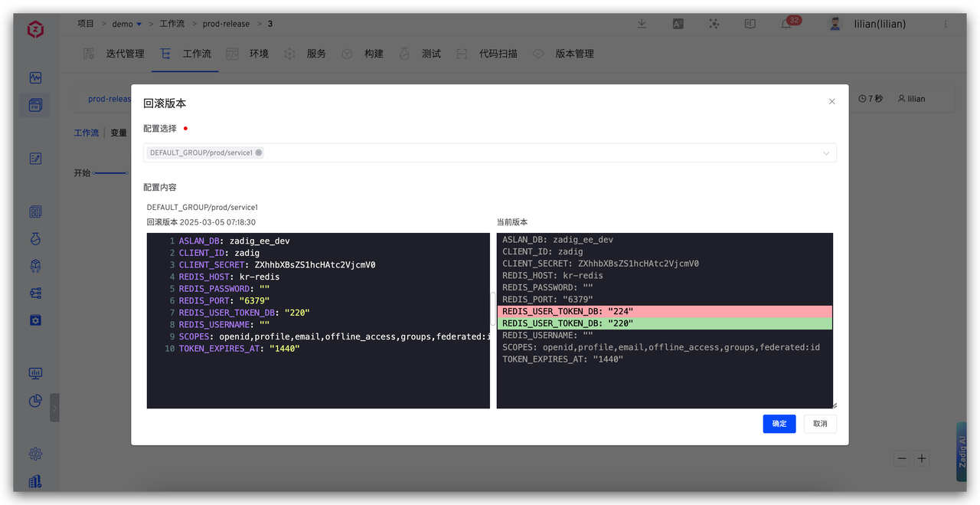Image resolution: width=980 pixels, height=505 pixels.
Task: Expand the 配置选择 dropdown arrow
Action: click(826, 153)
